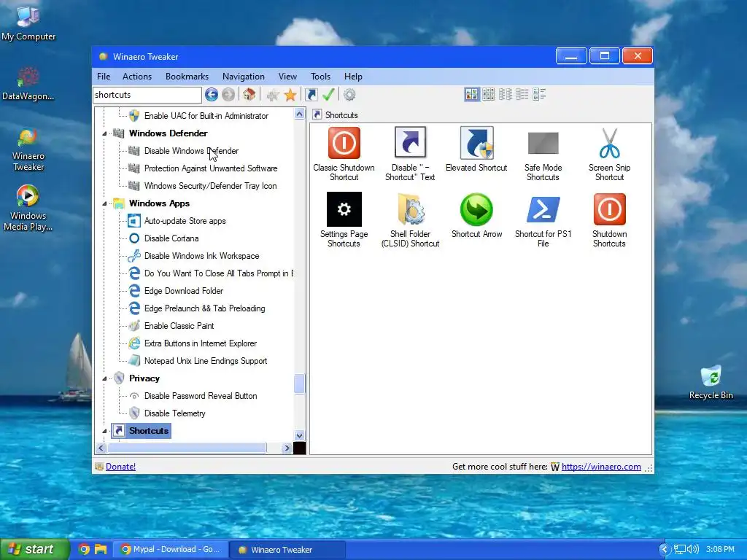Open the Bookmarks menu

187,76
